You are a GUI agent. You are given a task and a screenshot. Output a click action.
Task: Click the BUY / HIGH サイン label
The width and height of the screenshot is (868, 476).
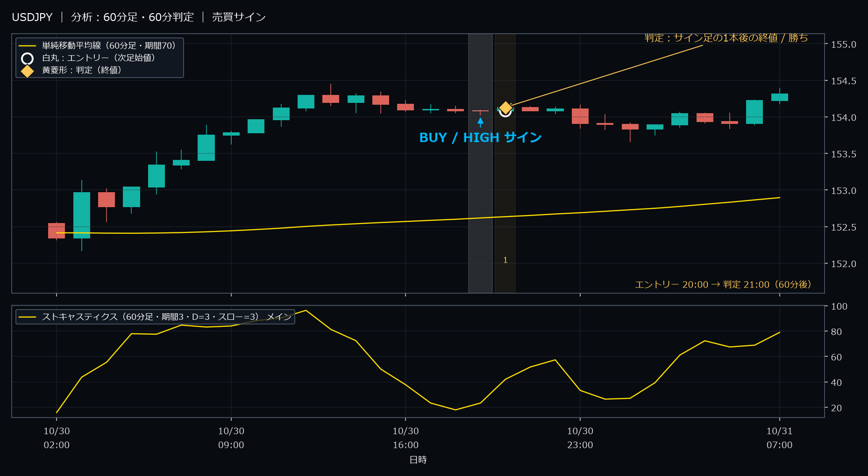click(x=480, y=137)
